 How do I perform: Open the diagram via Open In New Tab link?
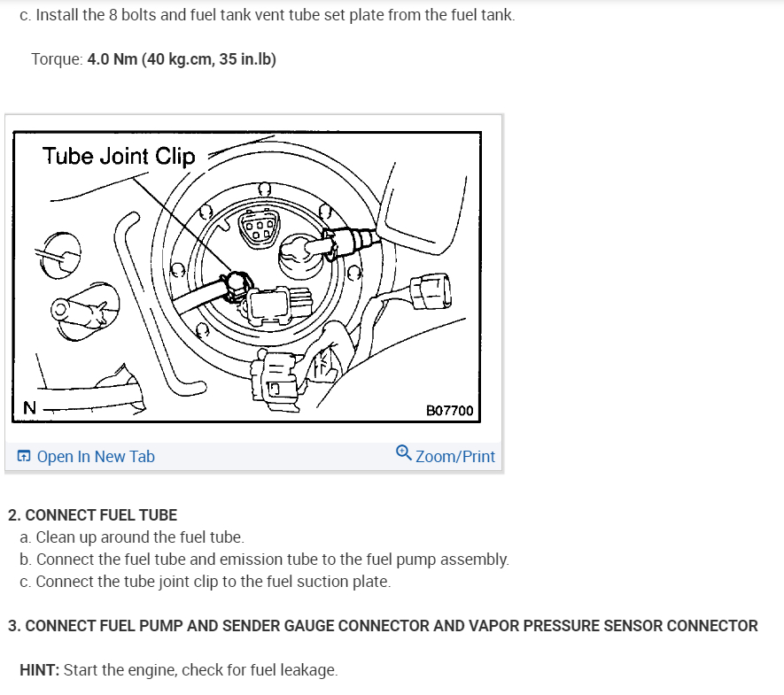(x=96, y=456)
